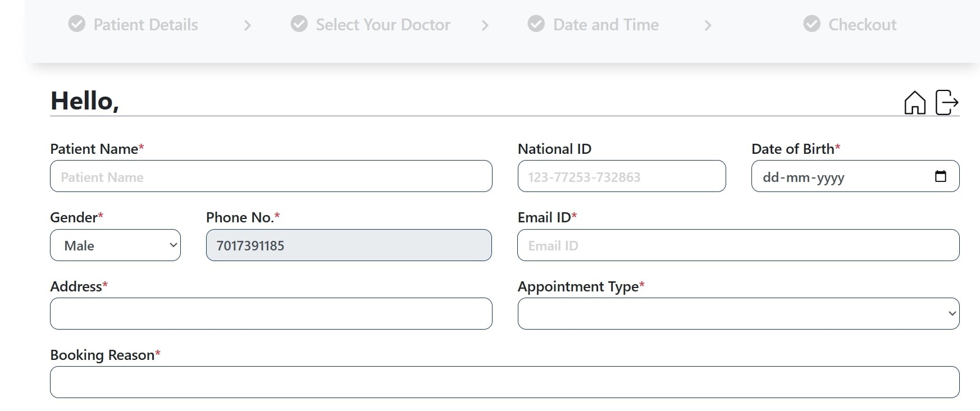Open the Checkout step

click(862, 25)
